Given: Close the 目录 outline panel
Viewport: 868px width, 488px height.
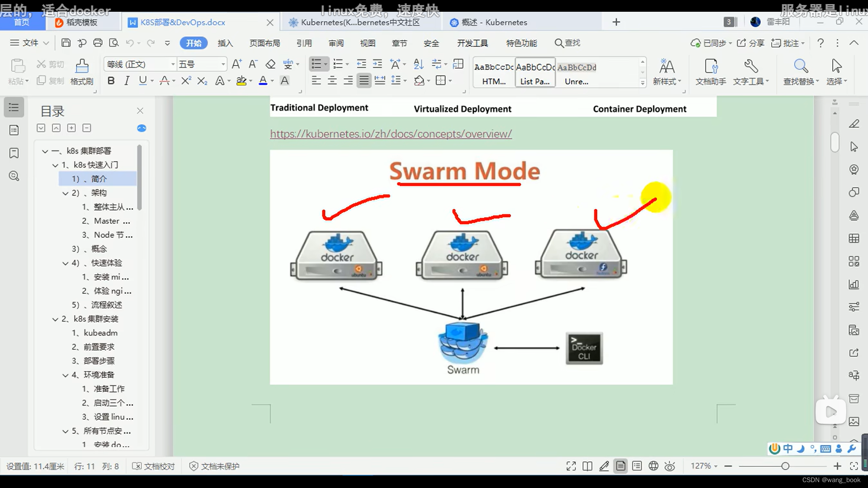Looking at the screenshot, I should tap(140, 111).
